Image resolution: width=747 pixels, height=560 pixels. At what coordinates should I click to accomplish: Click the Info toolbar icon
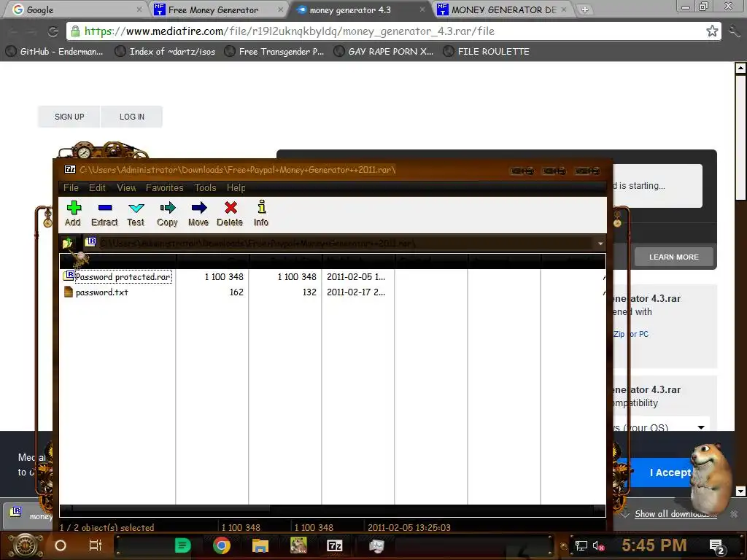261,206
